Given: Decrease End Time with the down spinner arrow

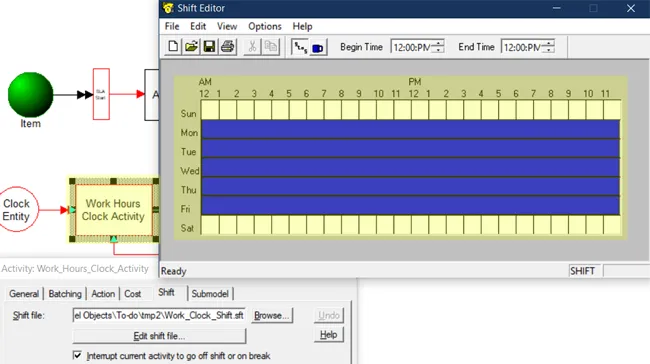Looking at the screenshot, I should [x=548, y=50].
